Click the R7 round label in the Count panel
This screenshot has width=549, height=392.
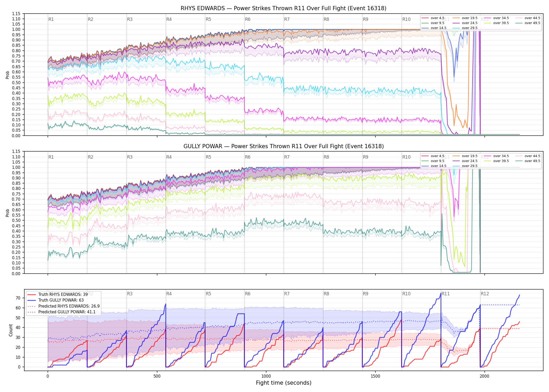click(x=287, y=294)
